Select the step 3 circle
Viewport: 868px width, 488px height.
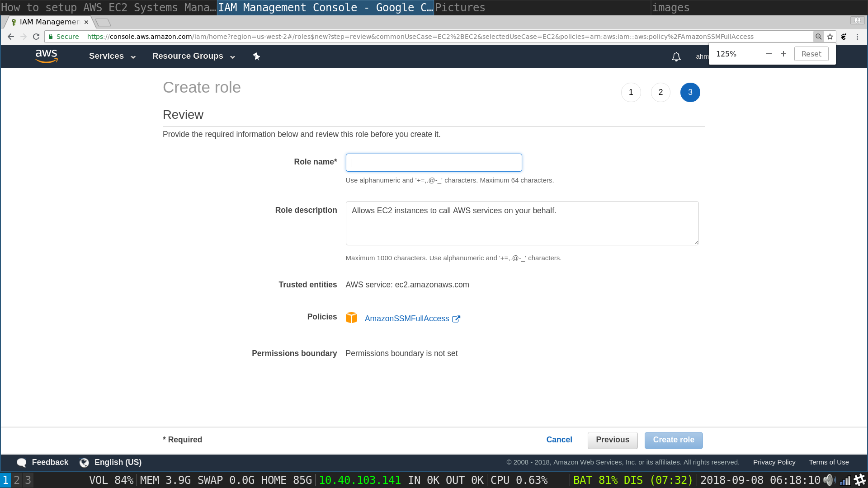pyautogui.click(x=690, y=92)
